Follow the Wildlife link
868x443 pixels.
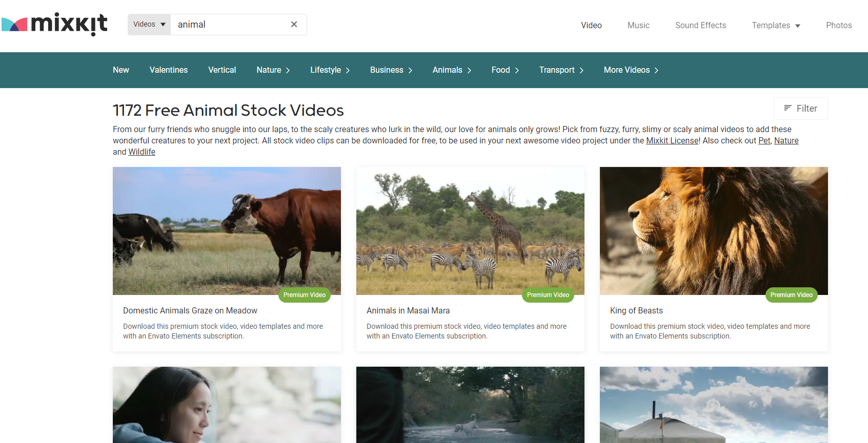(x=142, y=152)
